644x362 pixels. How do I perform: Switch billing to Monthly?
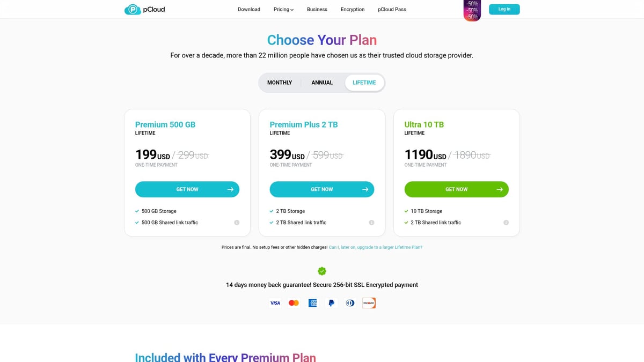coord(280,83)
